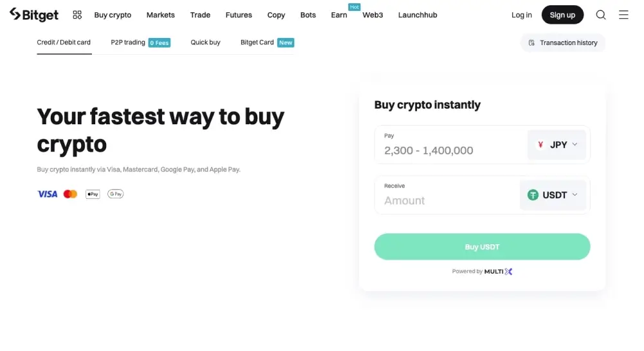The height and width of the screenshot is (351, 644).
Task: Switch to the Quick buy tab
Action: (205, 43)
